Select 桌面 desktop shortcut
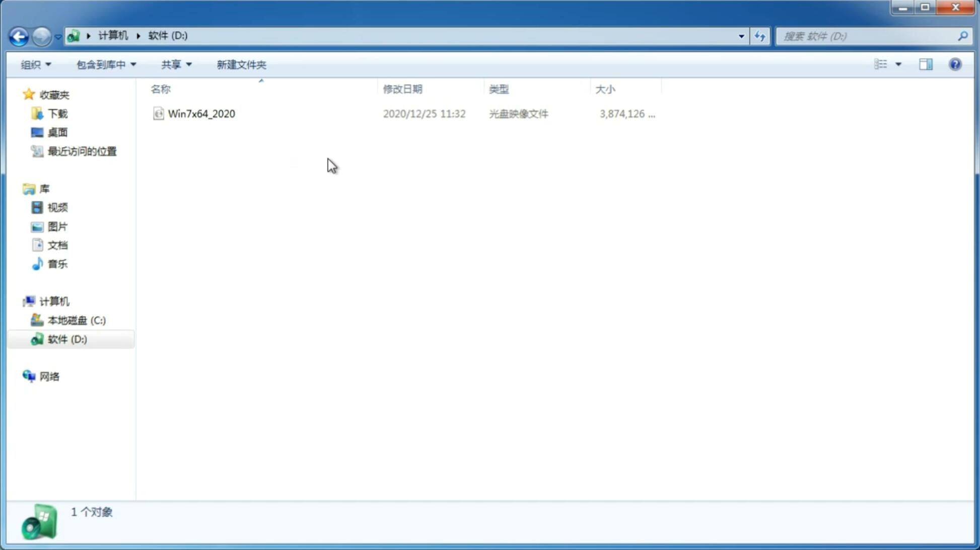980x550 pixels. coord(57,132)
